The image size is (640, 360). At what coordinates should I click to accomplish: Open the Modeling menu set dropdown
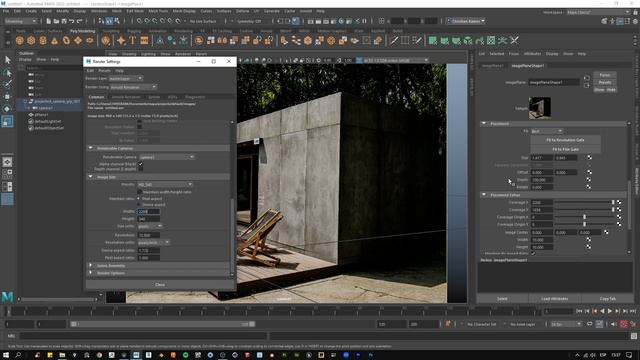pyautogui.click(x=20, y=21)
